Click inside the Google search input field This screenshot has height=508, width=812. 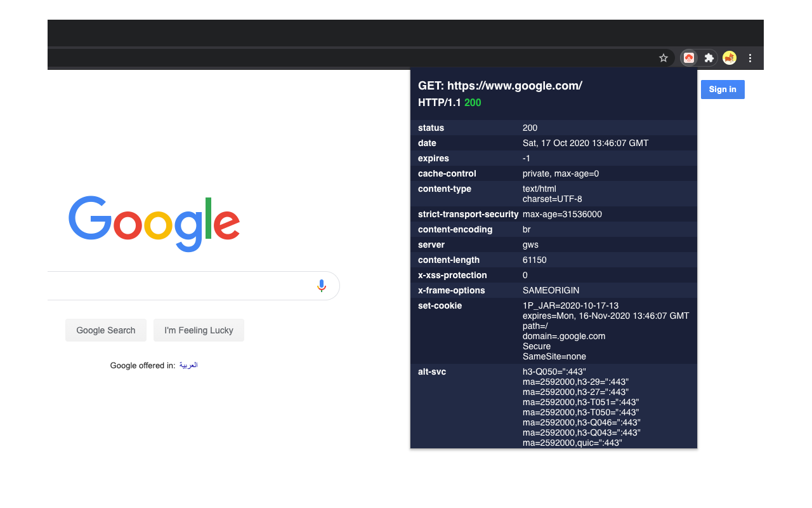(190, 286)
